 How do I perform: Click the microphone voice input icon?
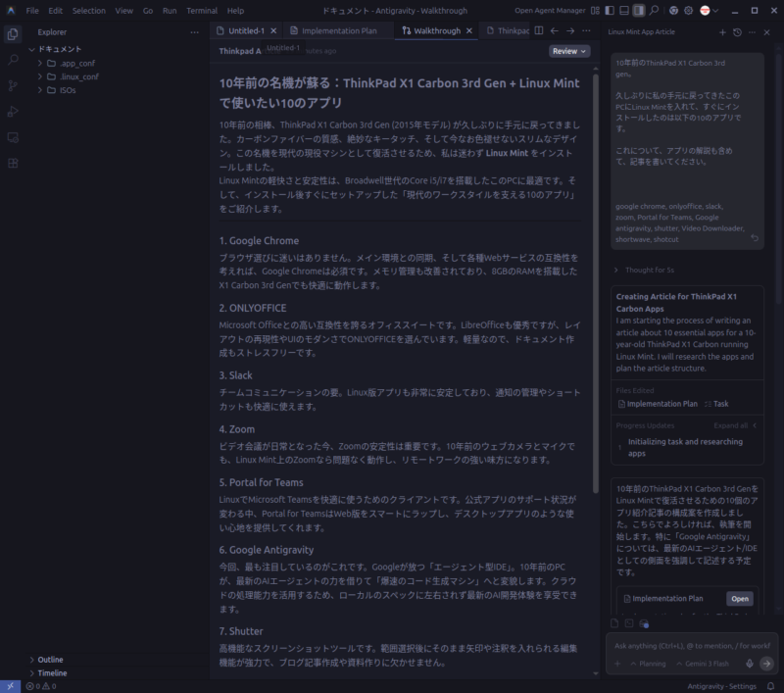(749, 664)
